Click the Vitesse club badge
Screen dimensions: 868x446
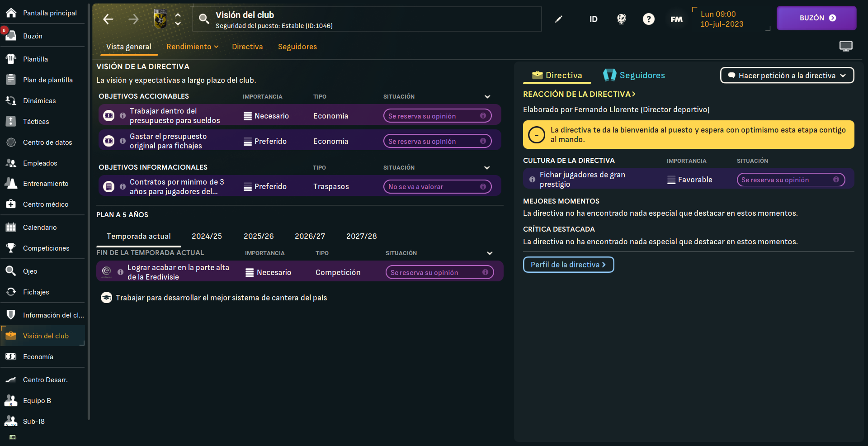tap(160, 19)
